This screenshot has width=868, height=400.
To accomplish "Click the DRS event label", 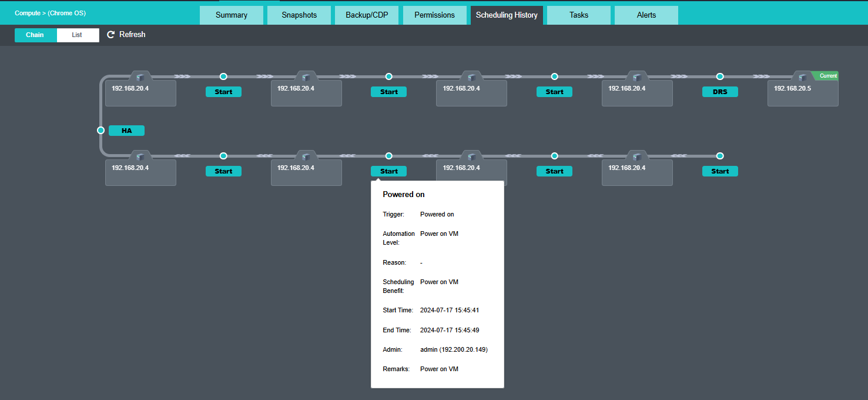I will [720, 92].
